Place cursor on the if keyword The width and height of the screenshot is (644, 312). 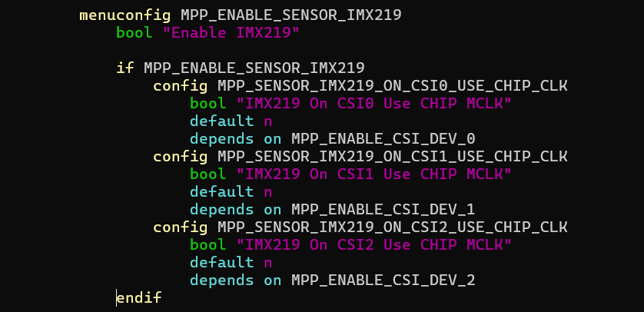tap(124, 68)
